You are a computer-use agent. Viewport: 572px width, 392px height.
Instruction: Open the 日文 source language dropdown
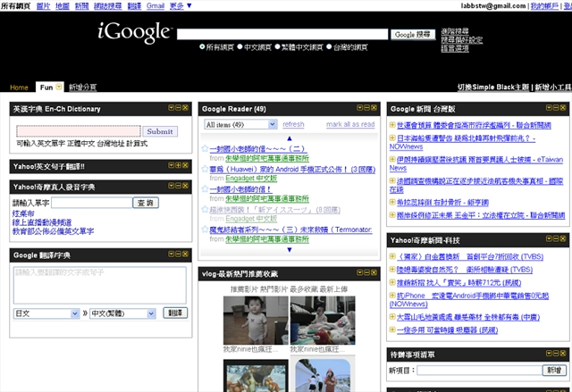pyautogui.click(x=46, y=313)
